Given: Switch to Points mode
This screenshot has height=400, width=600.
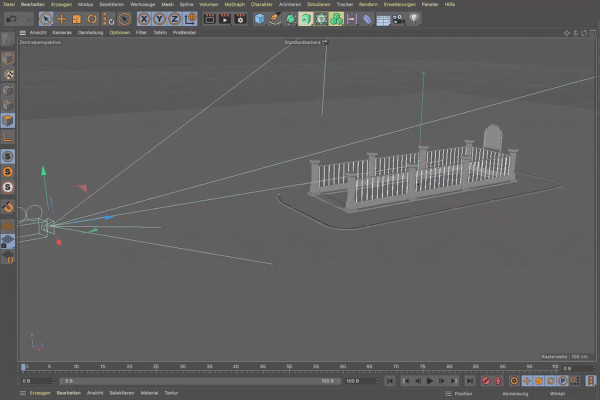Looking at the screenshot, I should pyautogui.click(x=8, y=90).
